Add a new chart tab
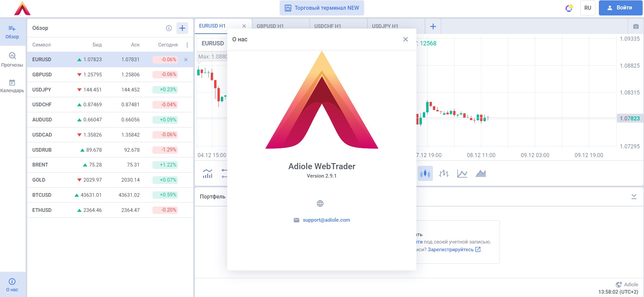The image size is (644, 297). [x=433, y=26]
